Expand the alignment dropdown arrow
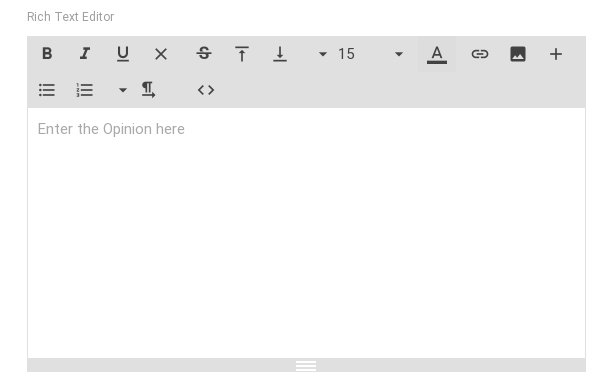 coord(123,90)
